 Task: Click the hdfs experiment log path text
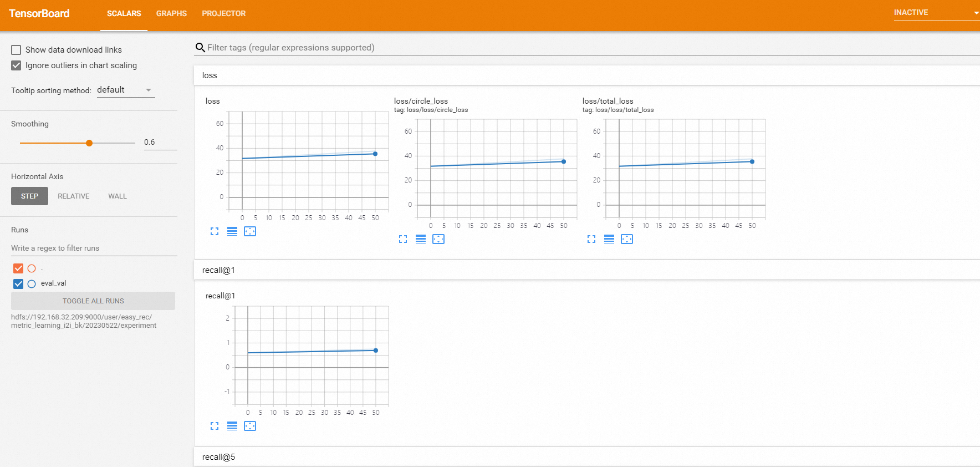click(84, 321)
